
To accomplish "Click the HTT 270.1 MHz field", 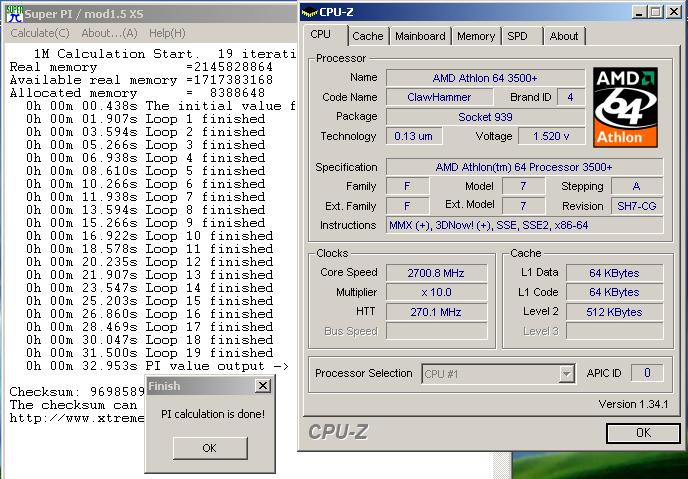I will pos(436,312).
